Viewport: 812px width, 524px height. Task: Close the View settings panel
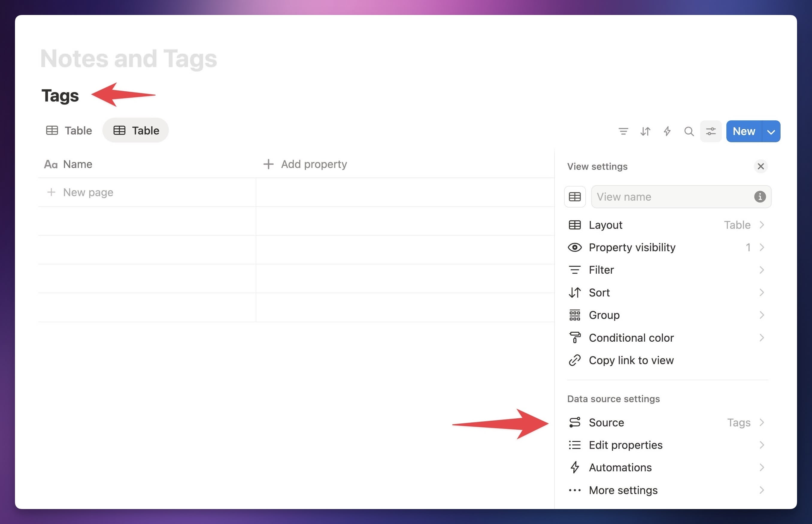click(x=760, y=166)
